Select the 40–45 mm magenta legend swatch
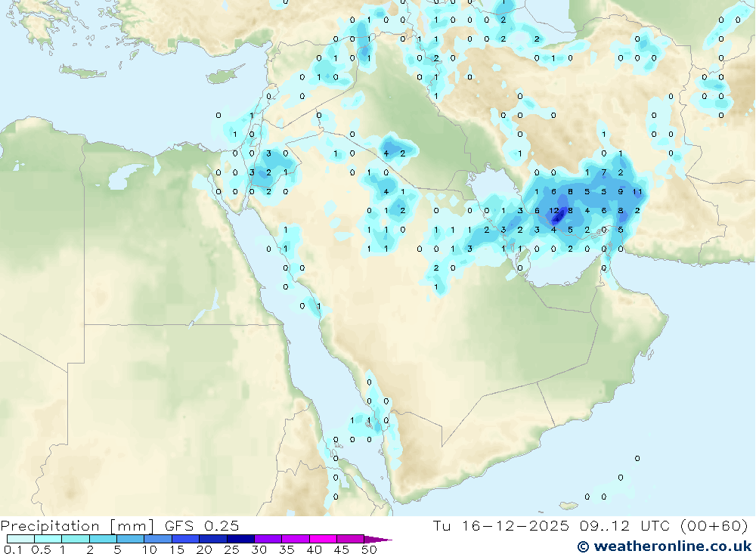756x554 pixels. pos(323,539)
